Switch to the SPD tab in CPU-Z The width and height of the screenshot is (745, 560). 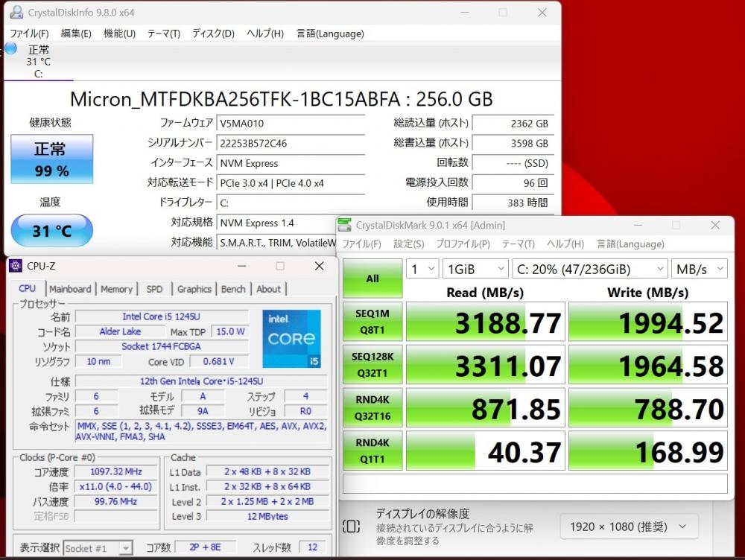click(x=154, y=289)
